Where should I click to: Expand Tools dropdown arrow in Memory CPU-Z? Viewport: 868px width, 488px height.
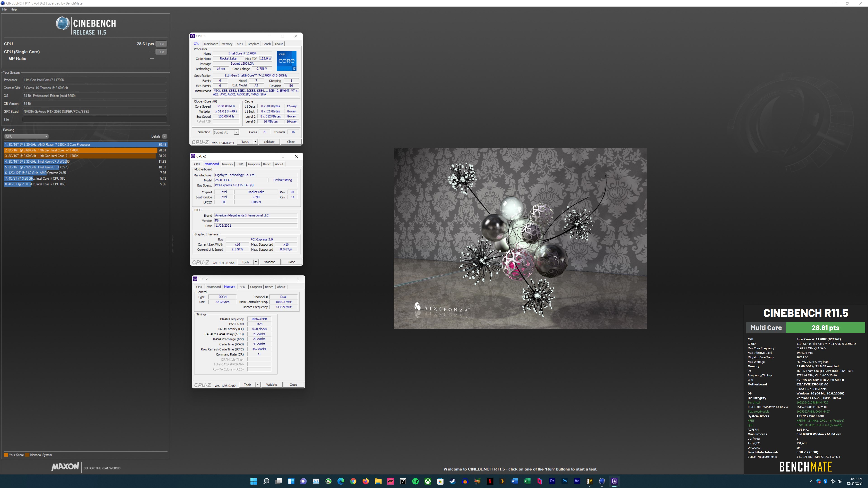tap(258, 385)
